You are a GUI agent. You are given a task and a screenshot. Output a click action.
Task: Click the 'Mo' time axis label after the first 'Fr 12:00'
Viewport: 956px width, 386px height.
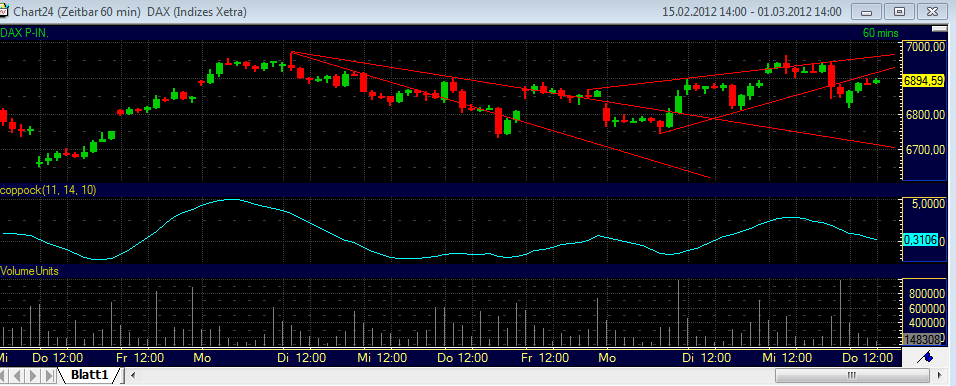coord(202,357)
